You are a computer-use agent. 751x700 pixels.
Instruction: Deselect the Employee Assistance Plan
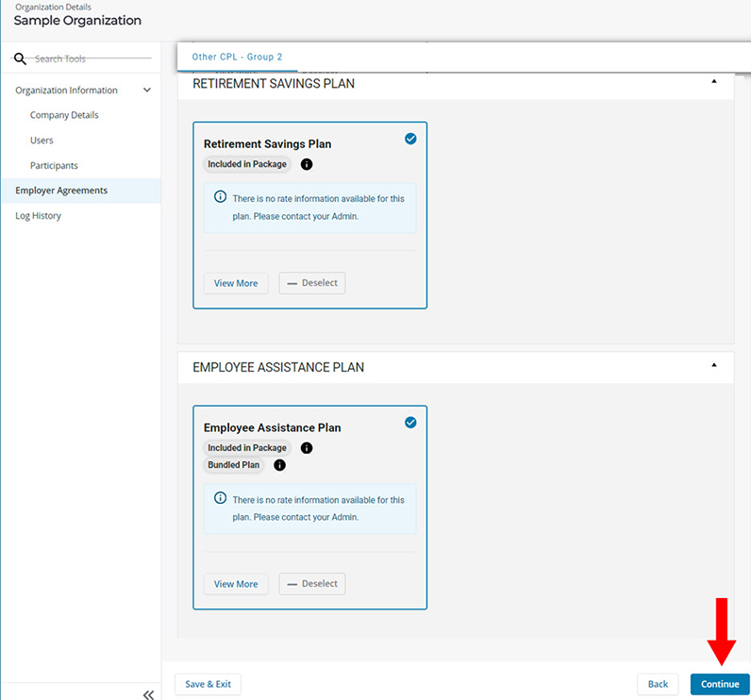312,584
